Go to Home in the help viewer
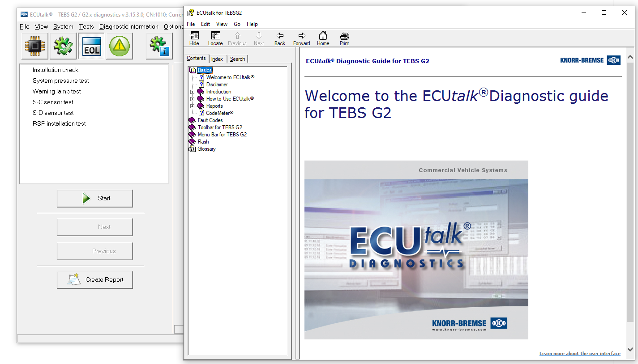638x364 pixels. (323, 39)
